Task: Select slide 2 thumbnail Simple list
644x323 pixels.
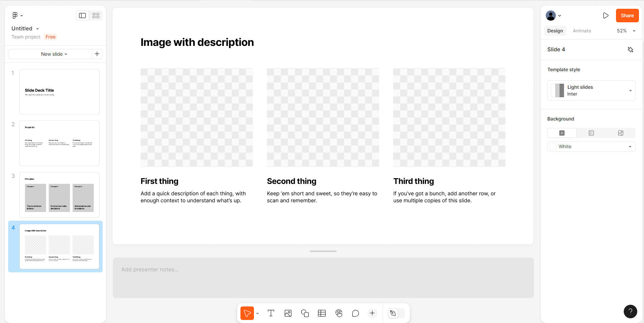Action: click(x=59, y=143)
